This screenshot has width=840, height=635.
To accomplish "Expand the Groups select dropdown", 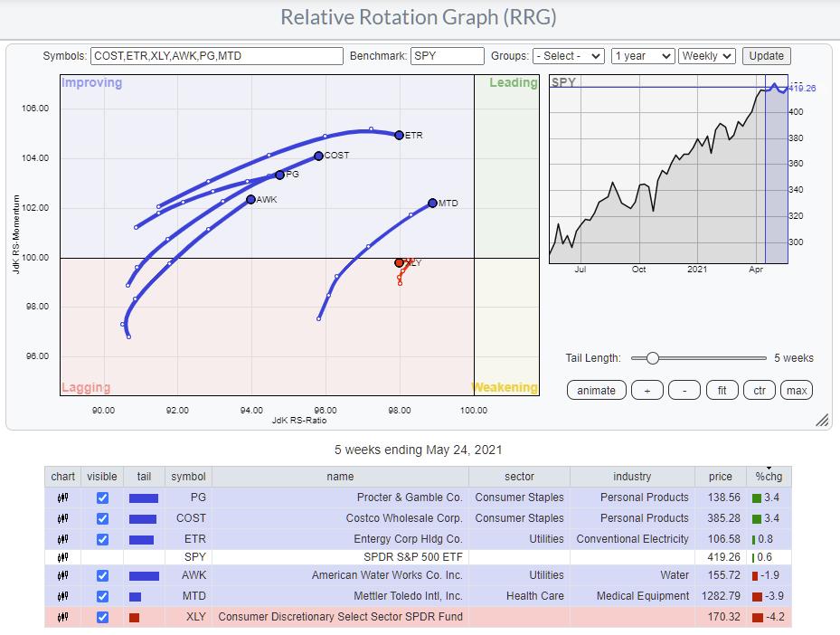I will (x=568, y=56).
